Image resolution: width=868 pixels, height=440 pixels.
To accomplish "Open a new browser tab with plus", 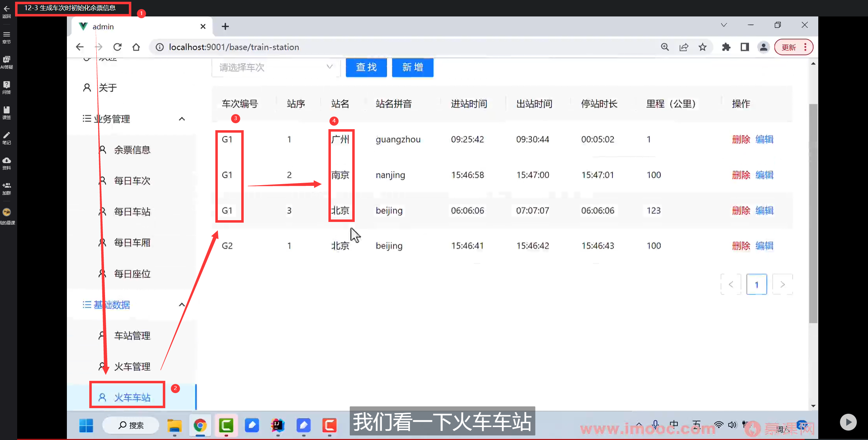I will click(x=225, y=27).
